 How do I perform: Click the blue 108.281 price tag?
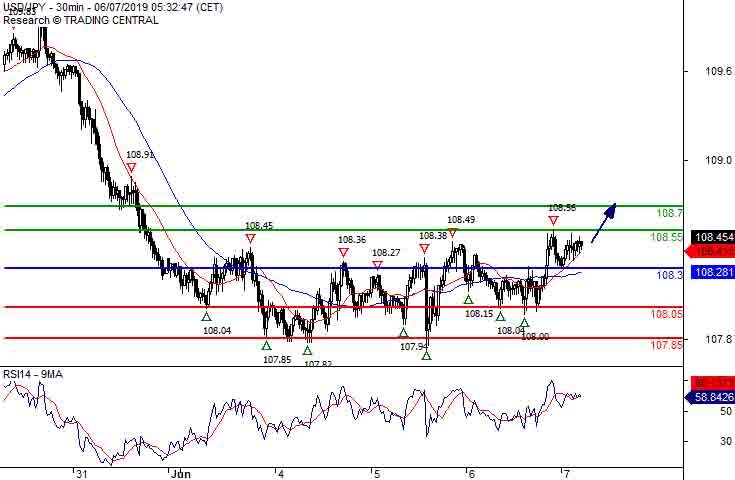tap(713, 272)
